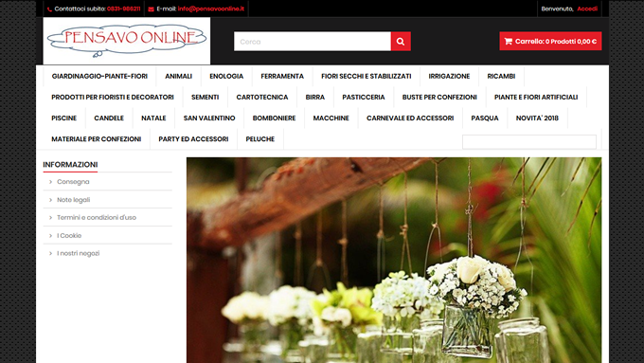Focus the Cerca search field

pyautogui.click(x=313, y=42)
